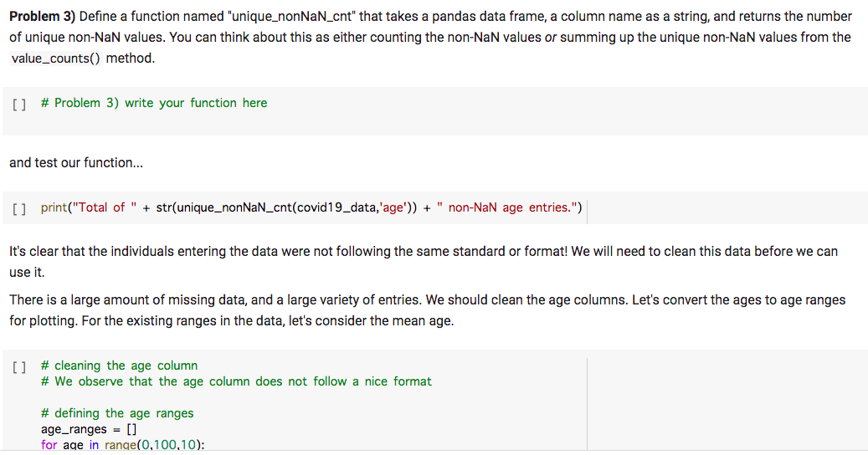The height and width of the screenshot is (455, 868).
Task: Click the '# We observe that the age column' comment
Action: pos(236,381)
